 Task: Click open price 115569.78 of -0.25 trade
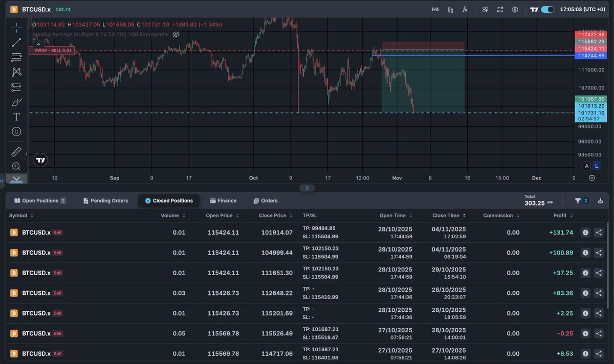coord(223,333)
